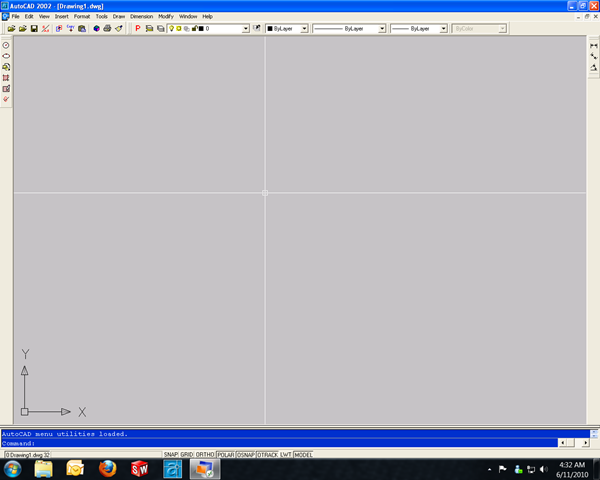Image resolution: width=600 pixels, height=480 pixels.
Task: Open the Windows Start orb
Action: point(13,469)
